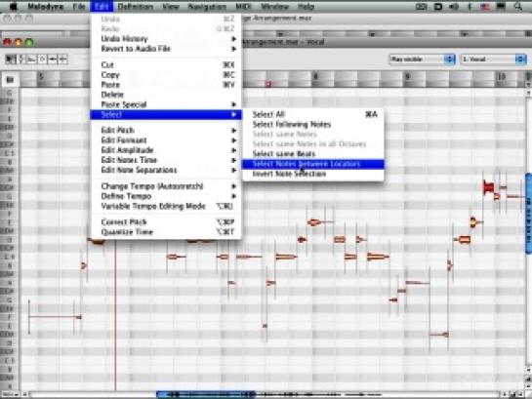532x399 pixels.
Task: Open the Help menu
Action: click(x=306, y=7)
